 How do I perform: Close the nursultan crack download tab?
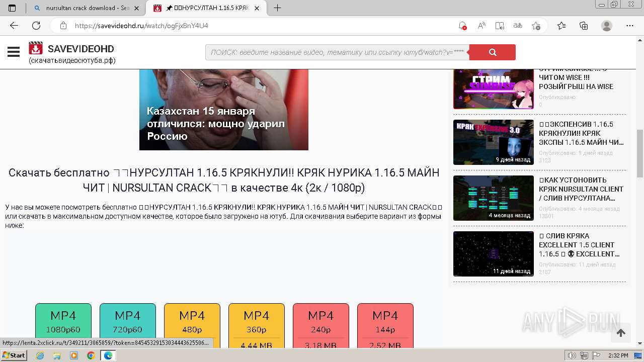tap(137, 8)
